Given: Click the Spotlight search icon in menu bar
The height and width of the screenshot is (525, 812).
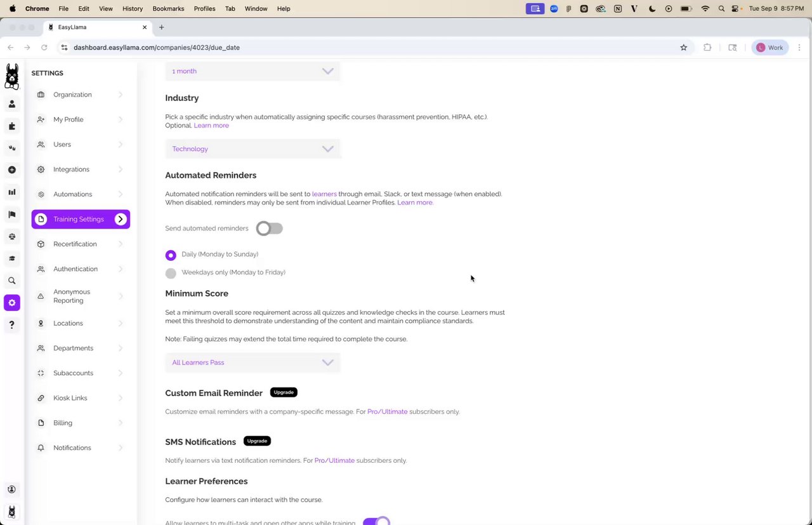Looking at the screenshot, I should click(x=721, y=9).
